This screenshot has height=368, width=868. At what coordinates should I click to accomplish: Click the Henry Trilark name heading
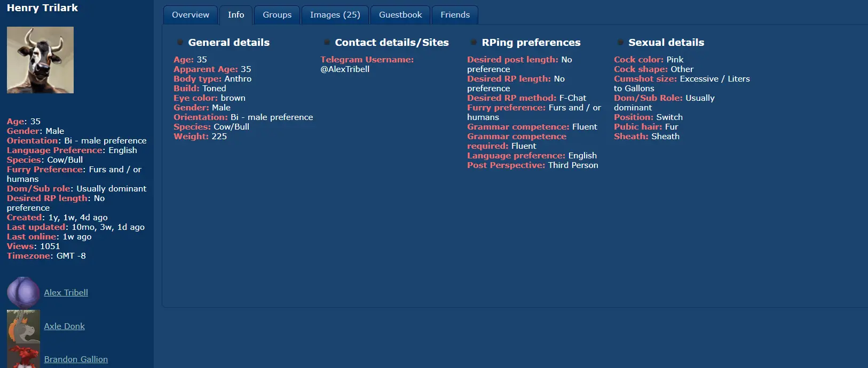pyautogui.click(x=42, y=8)
